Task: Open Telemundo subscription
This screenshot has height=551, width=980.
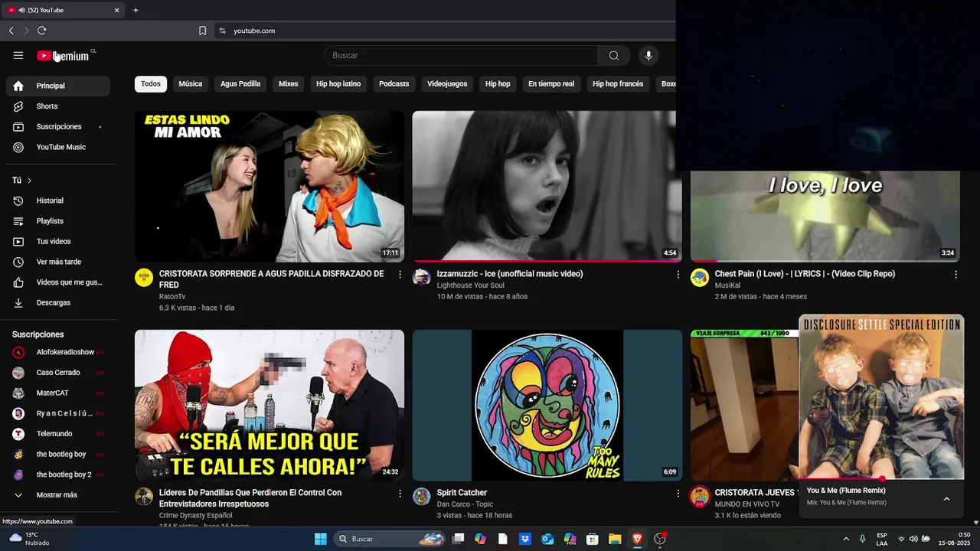Action: [58, 434]
